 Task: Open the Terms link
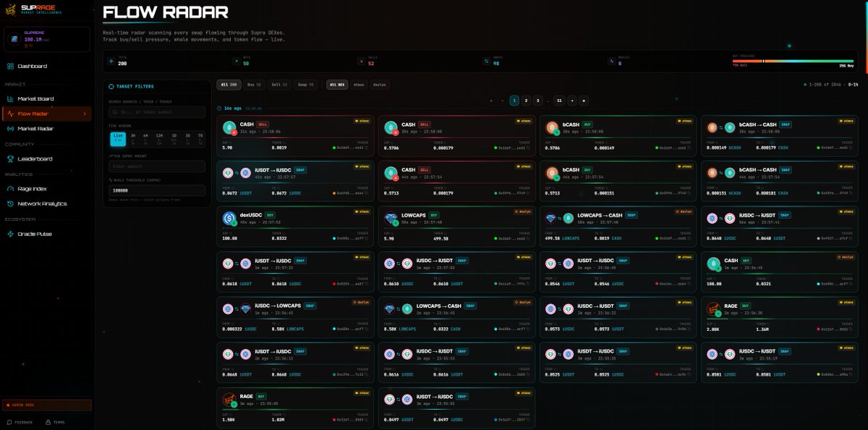tap(55, 422)
